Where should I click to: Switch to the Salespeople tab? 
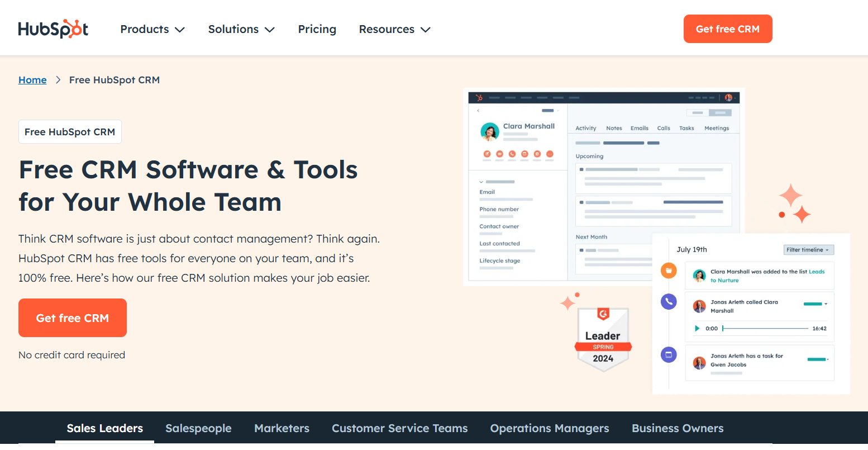[x=198, y=428]
